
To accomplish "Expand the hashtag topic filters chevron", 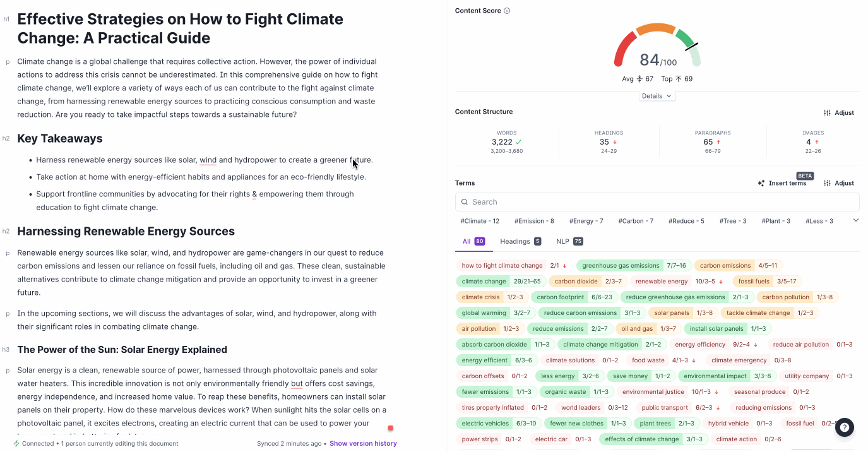I will [855, 220].
